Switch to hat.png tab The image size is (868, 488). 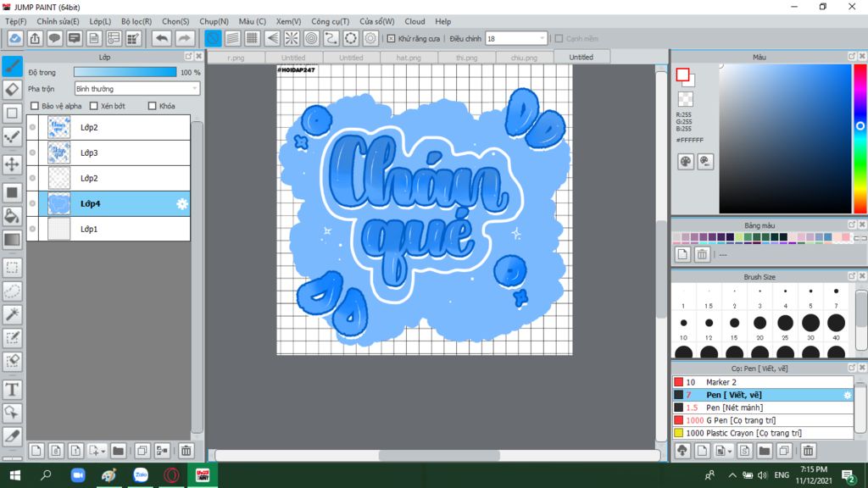(409, 58)
